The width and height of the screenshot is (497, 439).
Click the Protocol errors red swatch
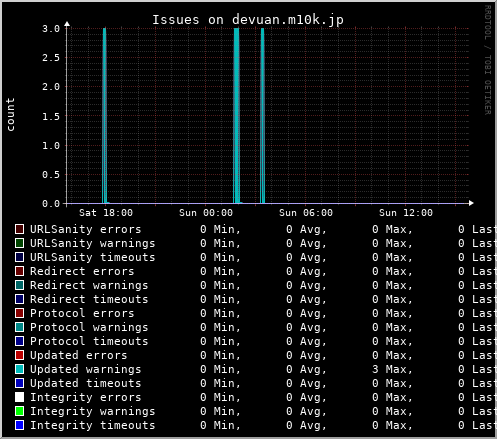(19, 313)
